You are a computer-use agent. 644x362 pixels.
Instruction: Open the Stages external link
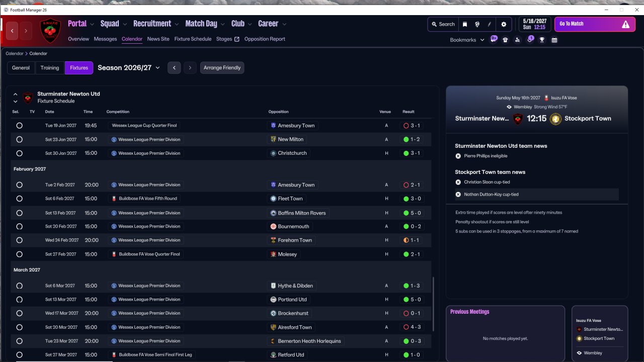(227, 39)
